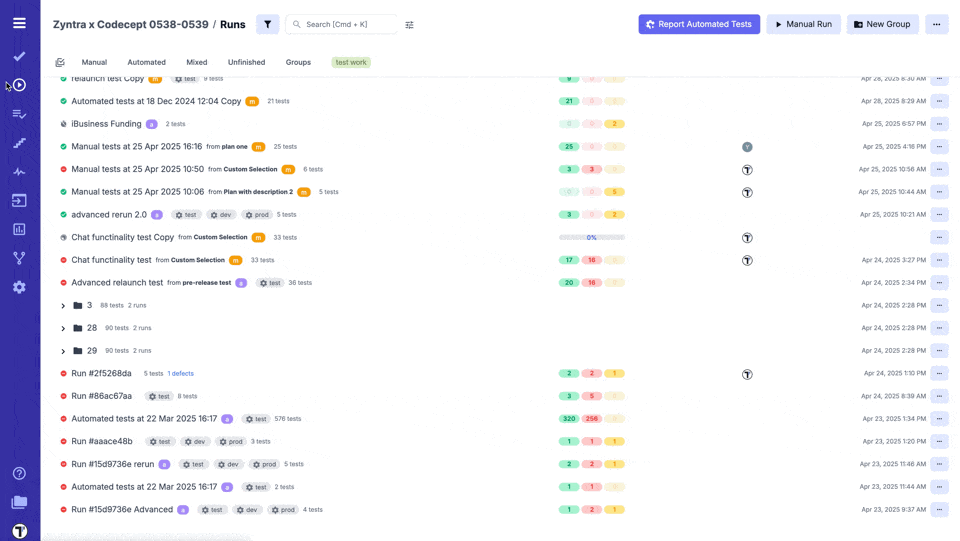Image resolution: width=960 pixels, height=541 pixels.
Task: Click the 'prod' environment tag on advanced rerun 2.0
Action: pos(257,215)
